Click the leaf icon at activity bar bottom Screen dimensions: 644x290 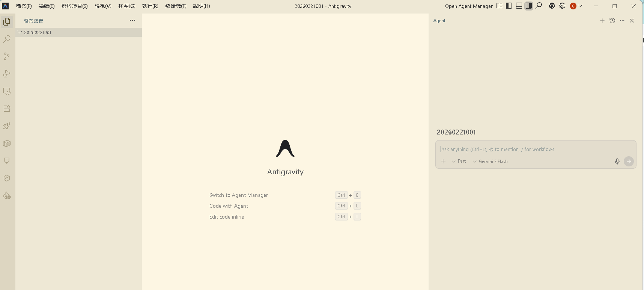pyautogui.click(x=7, y=195)
